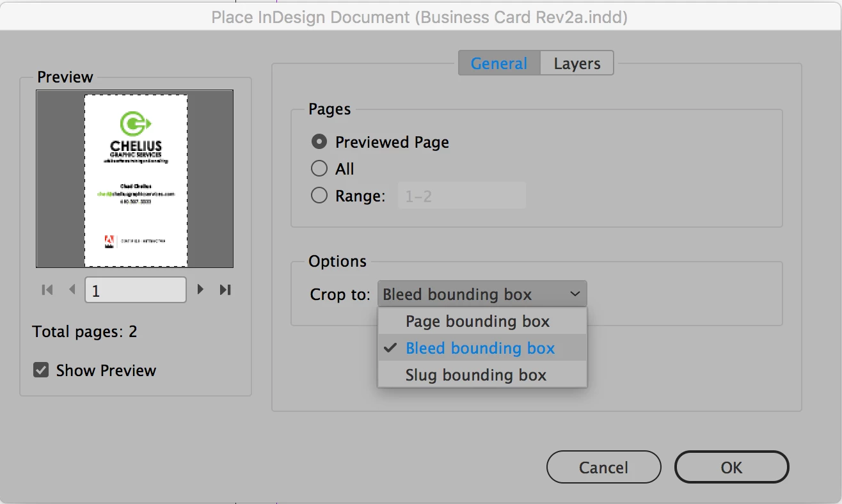Open the Crop to dropdown
This screenshot has height=504, width=842.
click(x=482, y=294)
